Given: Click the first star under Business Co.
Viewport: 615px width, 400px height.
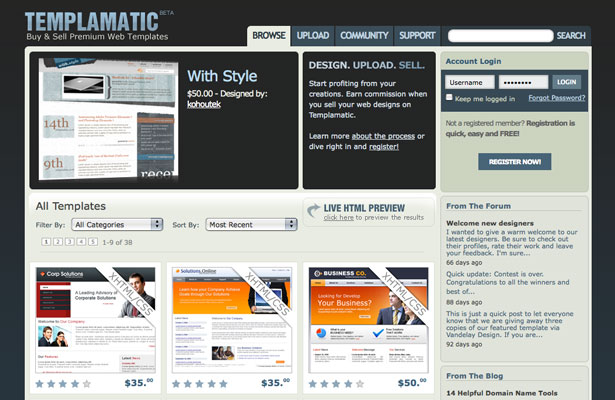Looking at the screenshot, I should 312,384.
